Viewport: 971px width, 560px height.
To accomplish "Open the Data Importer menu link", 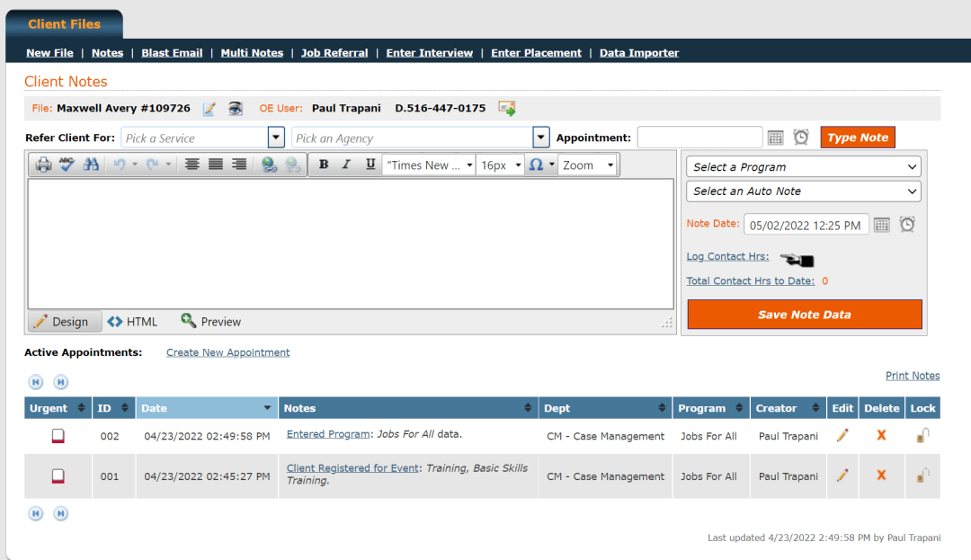I will tap(639, 53).
